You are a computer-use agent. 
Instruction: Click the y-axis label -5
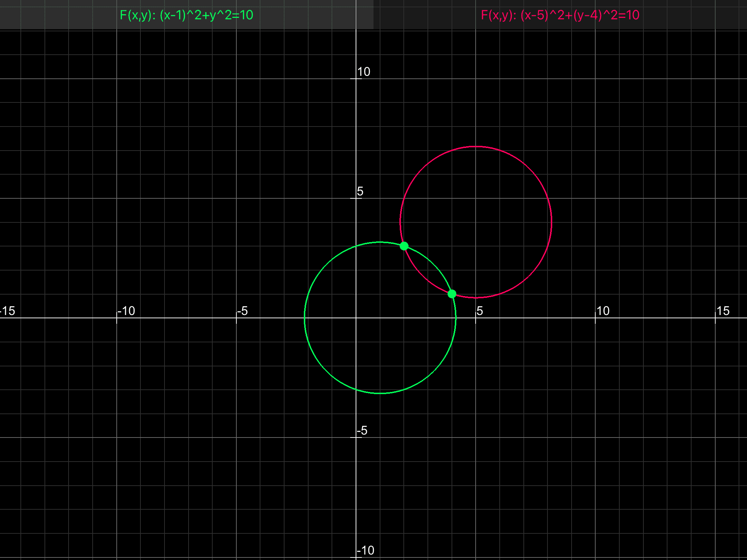point(362,431)
